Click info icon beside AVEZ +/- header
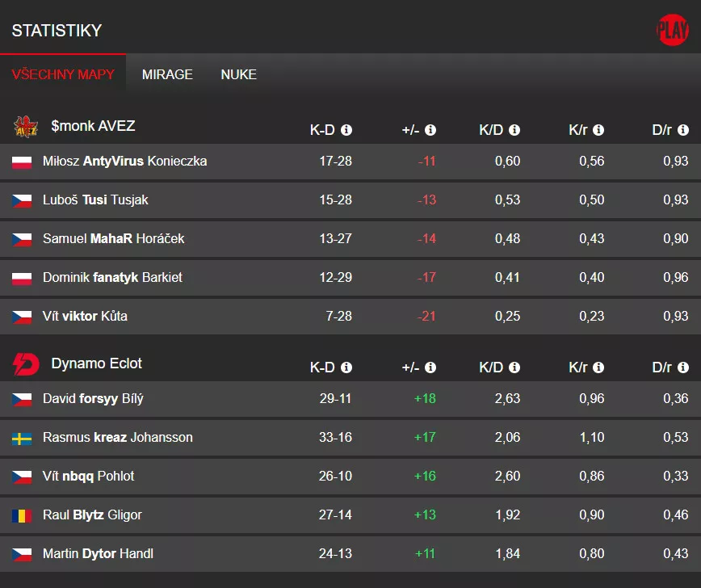Screen dimensions: 701x588 (430, 130)
